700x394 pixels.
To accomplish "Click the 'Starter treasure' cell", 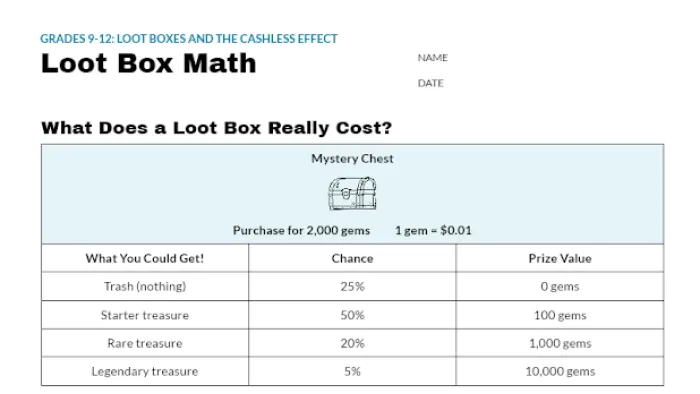I will click(x=145, y=315).
